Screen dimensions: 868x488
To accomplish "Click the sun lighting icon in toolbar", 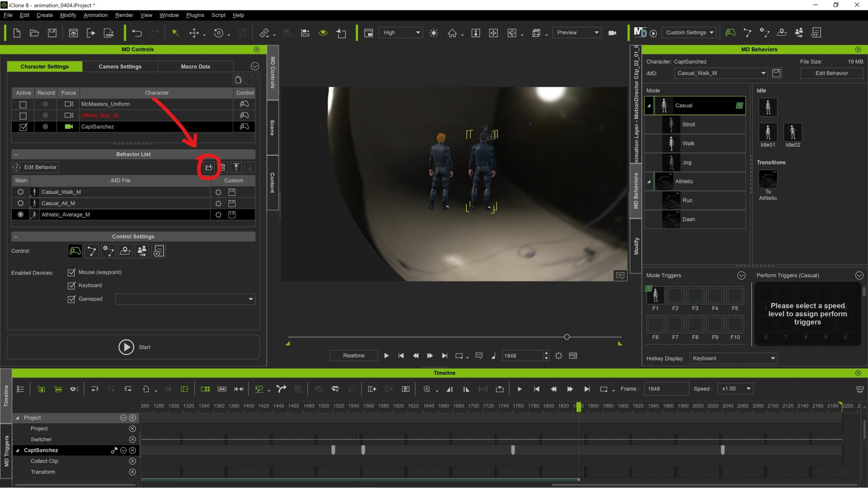I will [434, 33].
